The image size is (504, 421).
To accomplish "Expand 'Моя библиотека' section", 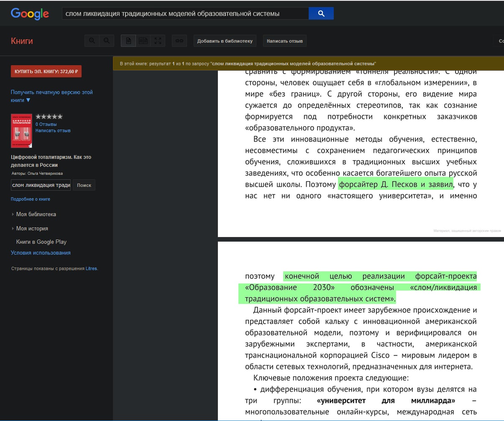I will click(x=36, y=214).
